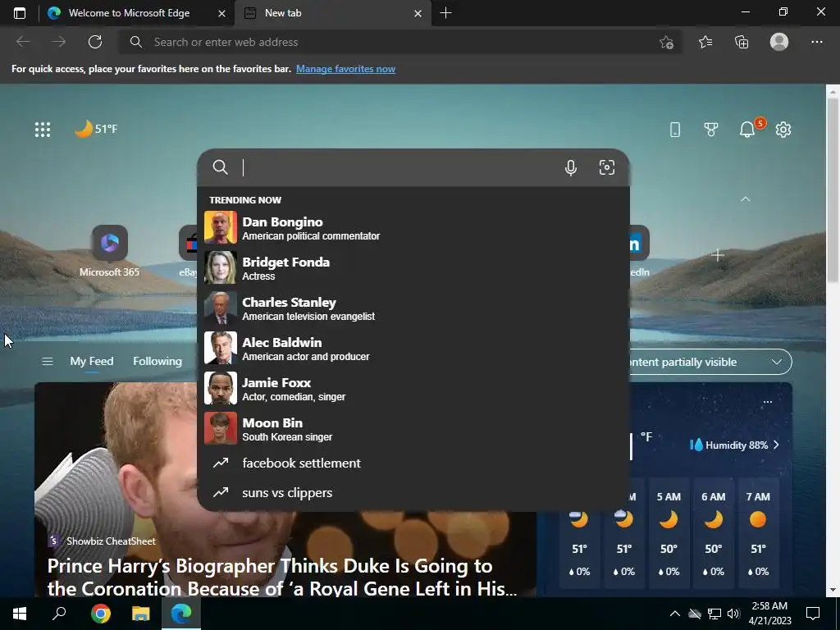Image resolution: width=840 pixels, height=630 pixels.
Task: Click the 6 AM forecast column
Action: click(x=713, y=533)
